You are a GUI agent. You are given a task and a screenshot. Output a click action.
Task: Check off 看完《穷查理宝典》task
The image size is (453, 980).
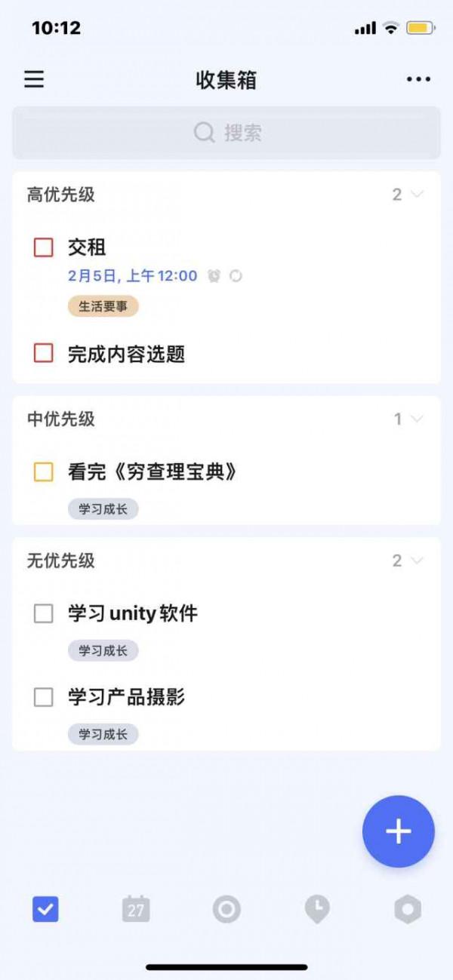(x=43, y=472)
